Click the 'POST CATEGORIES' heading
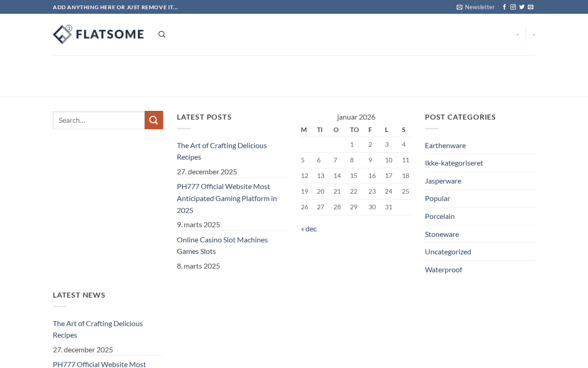588x368 pixels. point(460,117)
